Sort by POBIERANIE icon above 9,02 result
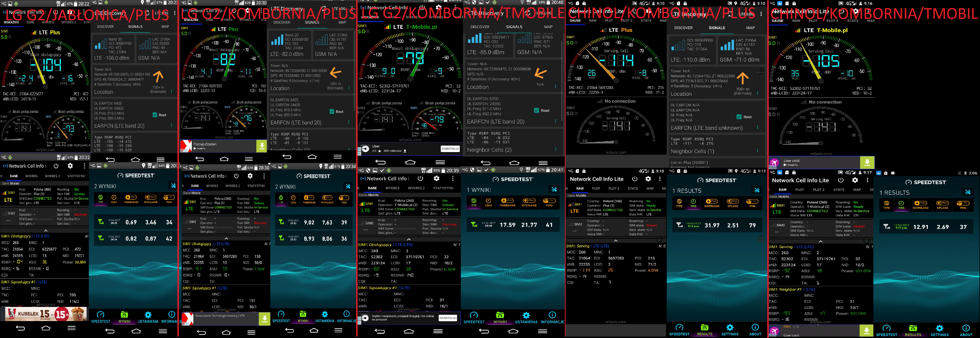This screenshot has width=980, height=338. tap(309, 199)
